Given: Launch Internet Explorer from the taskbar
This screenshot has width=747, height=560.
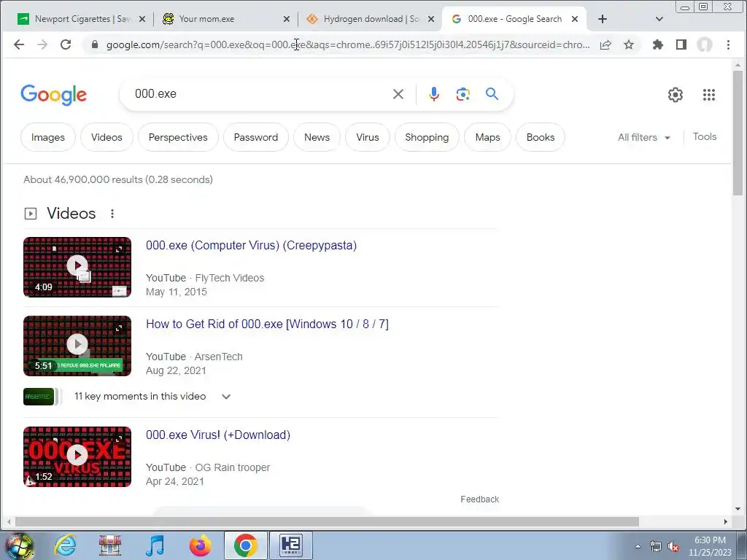Looking at the screenshot, I should click(65, 545).
